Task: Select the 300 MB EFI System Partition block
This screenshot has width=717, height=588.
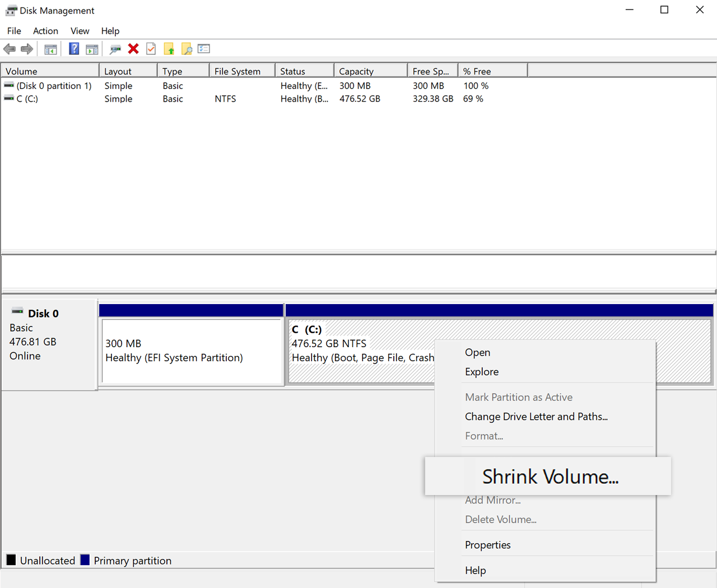Action: tap(192, 351)
